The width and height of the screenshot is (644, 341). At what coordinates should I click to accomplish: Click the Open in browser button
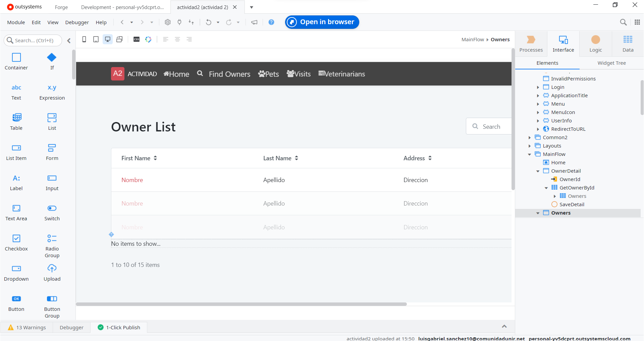point(322,22)
